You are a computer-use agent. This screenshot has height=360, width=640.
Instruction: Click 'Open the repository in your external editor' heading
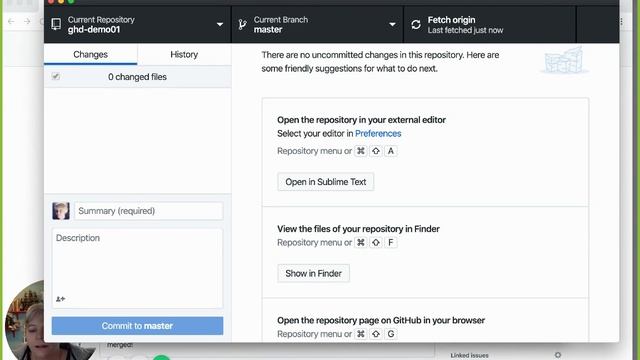[x=361, y=120]
